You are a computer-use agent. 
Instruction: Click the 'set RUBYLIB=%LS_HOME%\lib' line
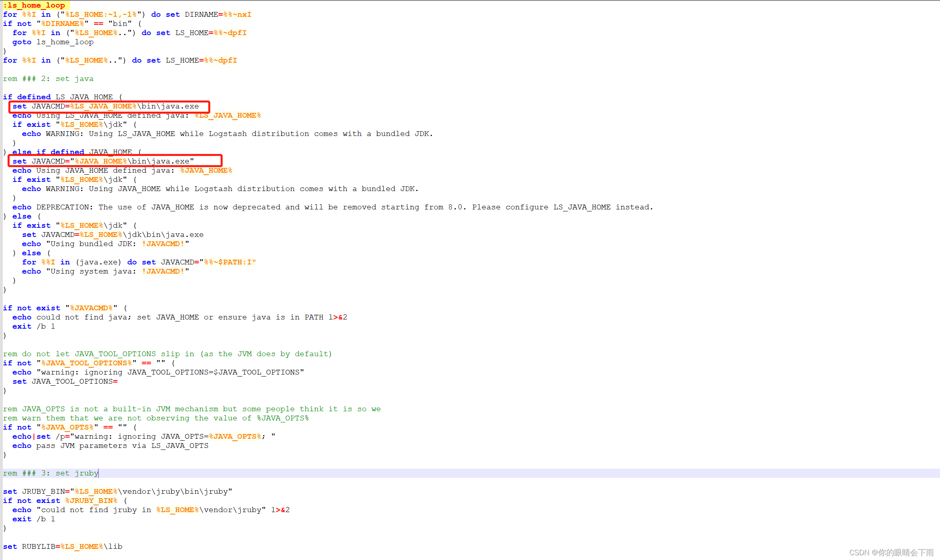point(63,546)
